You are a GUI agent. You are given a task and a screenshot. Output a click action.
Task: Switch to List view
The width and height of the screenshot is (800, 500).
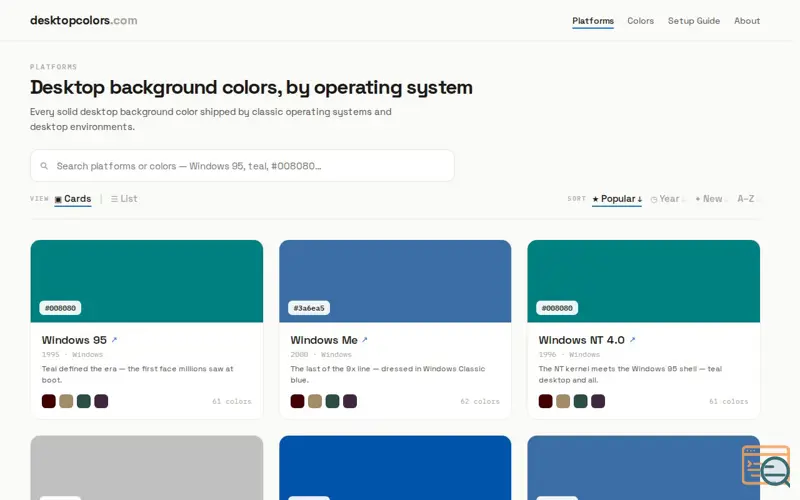[x=124, y=199]
